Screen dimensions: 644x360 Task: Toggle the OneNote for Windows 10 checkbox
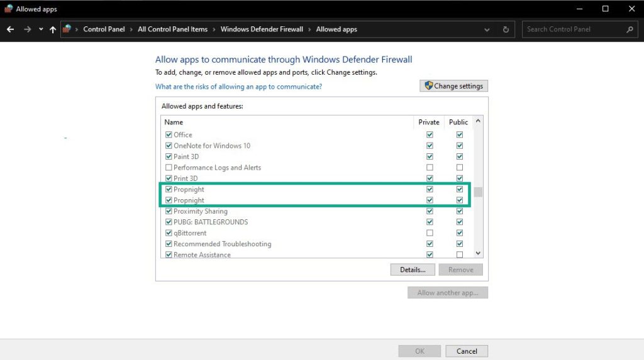pos(169,146)
